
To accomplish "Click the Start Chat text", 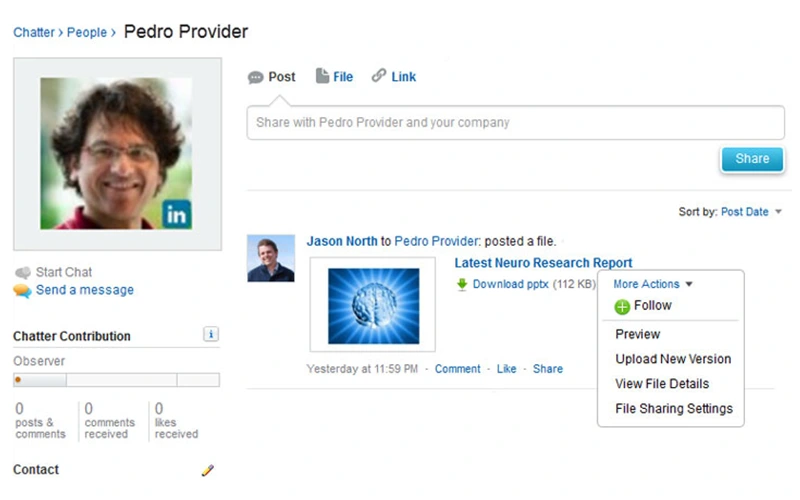I will [x=64, y=272].
